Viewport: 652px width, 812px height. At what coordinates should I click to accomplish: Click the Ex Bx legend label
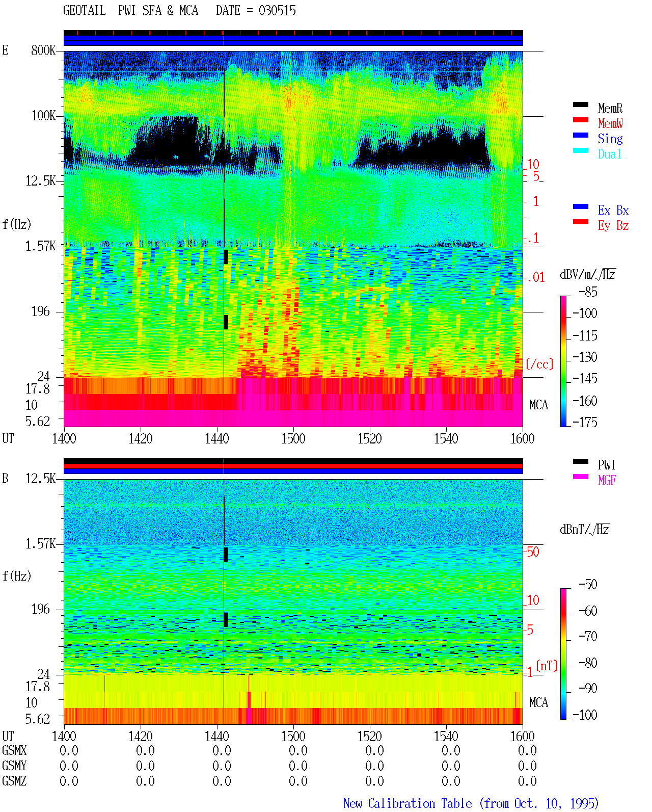tap(613, 210)
